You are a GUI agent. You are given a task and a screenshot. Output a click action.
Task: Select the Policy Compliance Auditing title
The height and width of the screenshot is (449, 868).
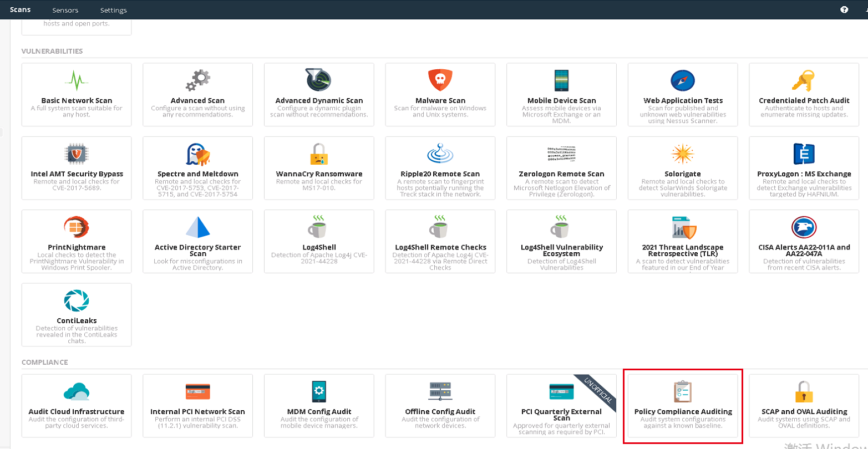click(x=683, y=411)
